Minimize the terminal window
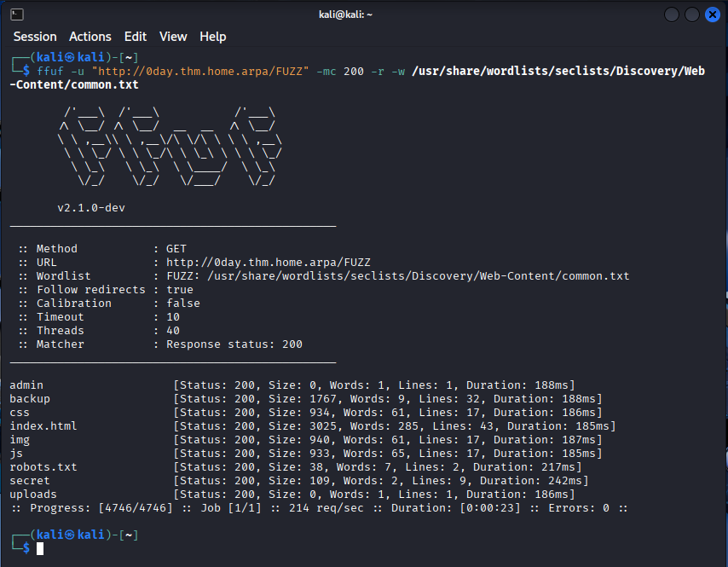This screenshot has width=728, height=567. (x=672, y=14)
